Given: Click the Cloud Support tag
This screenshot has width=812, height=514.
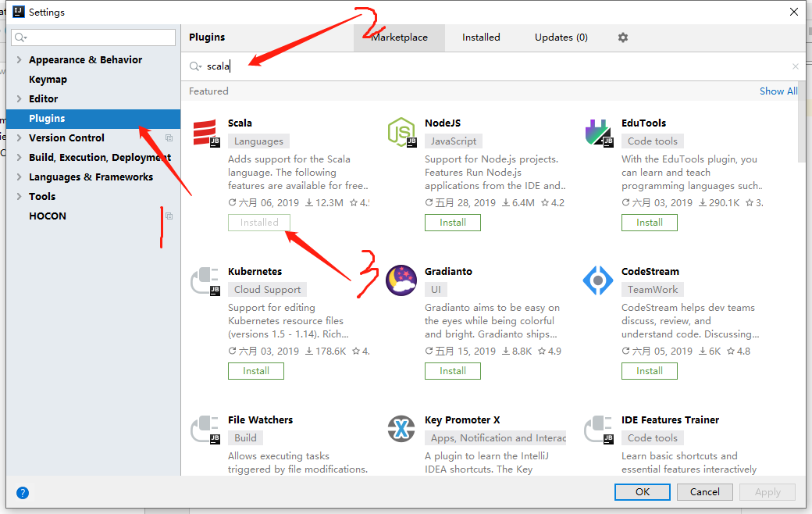Looking at the screenshot, I should (x=267, y=290).
